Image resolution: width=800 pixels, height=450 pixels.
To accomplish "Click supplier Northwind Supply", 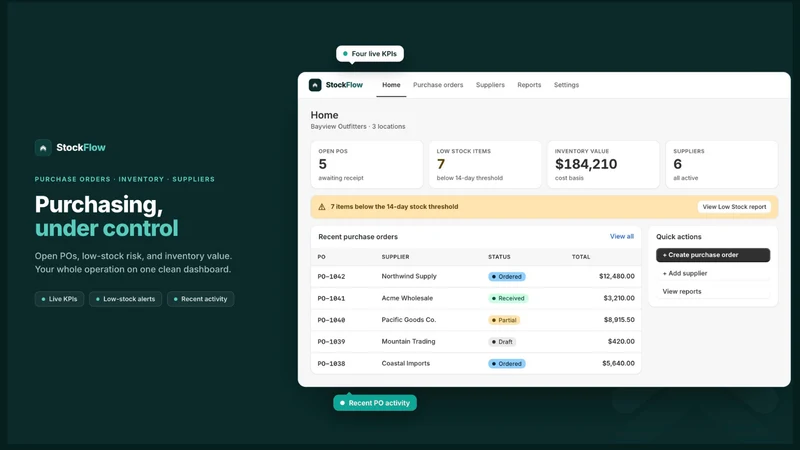I will [x=409, y=276].
